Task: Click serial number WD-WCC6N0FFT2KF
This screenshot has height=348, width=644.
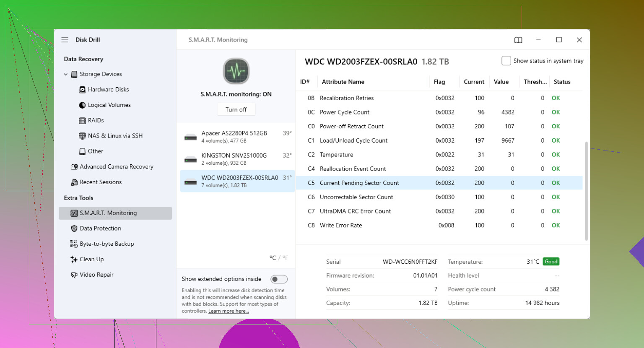Action: tap(410, 262)
